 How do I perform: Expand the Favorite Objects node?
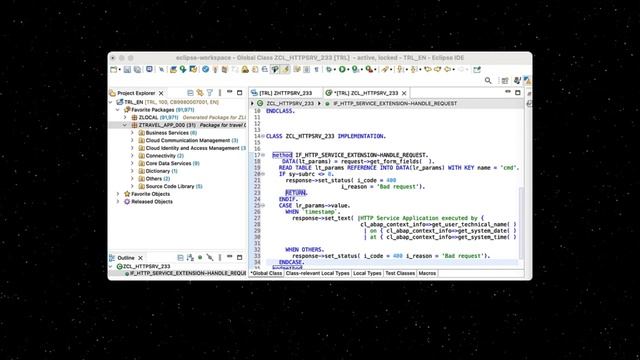(x=118, y=194)
